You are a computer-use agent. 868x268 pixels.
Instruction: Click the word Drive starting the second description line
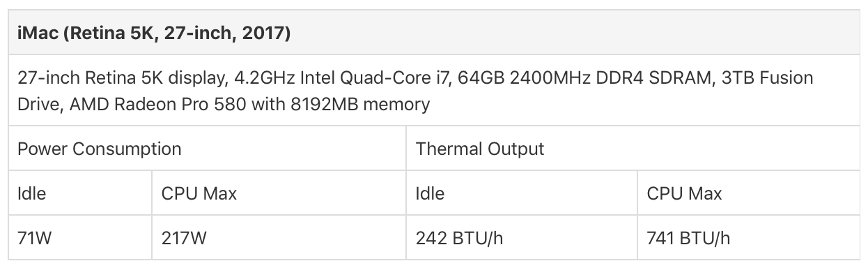(x=42, y=104)
